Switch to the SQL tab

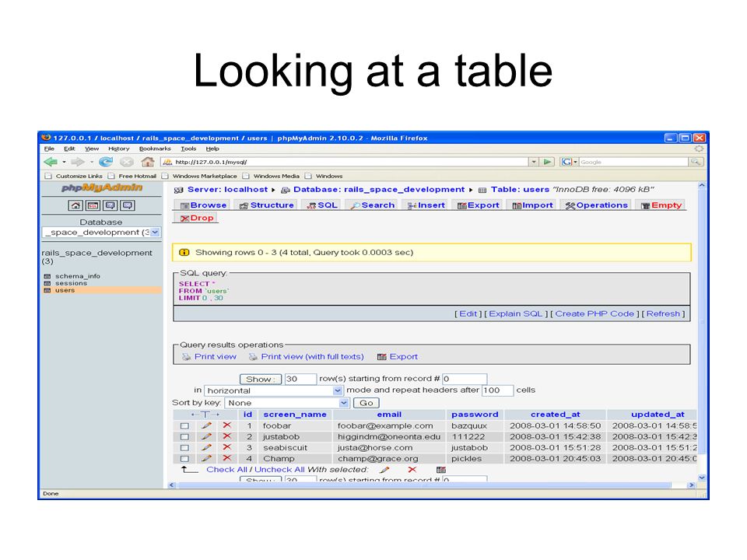(322, 205)
